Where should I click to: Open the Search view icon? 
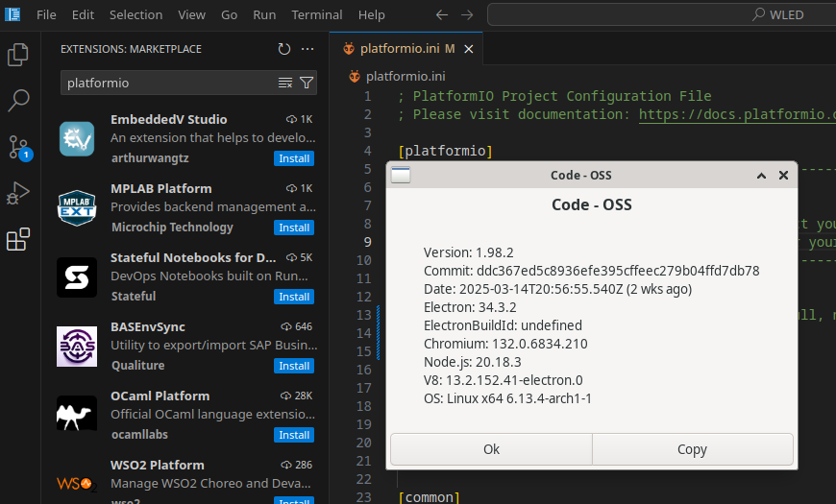pos(18,100)
